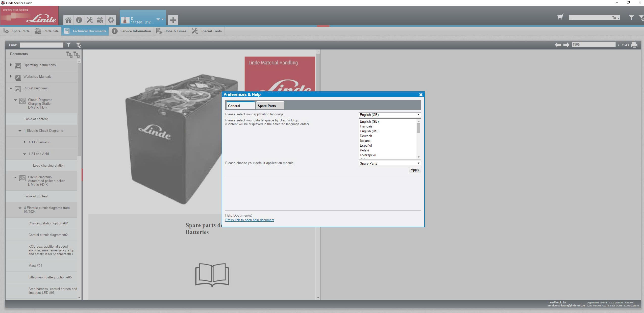Clear the filter beside Find field

point(79,45)
